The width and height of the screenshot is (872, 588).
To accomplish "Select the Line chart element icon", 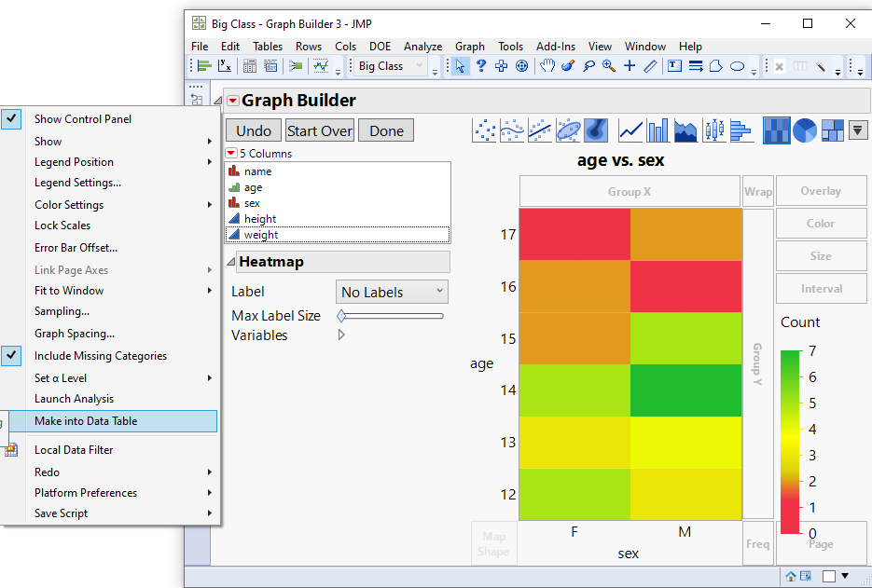I will (631, 130).
